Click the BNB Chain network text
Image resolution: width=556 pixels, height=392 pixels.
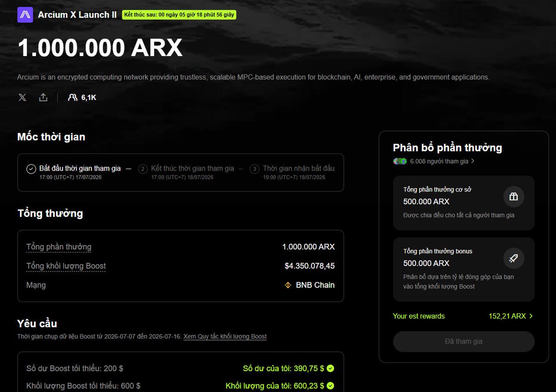point(315,285)
